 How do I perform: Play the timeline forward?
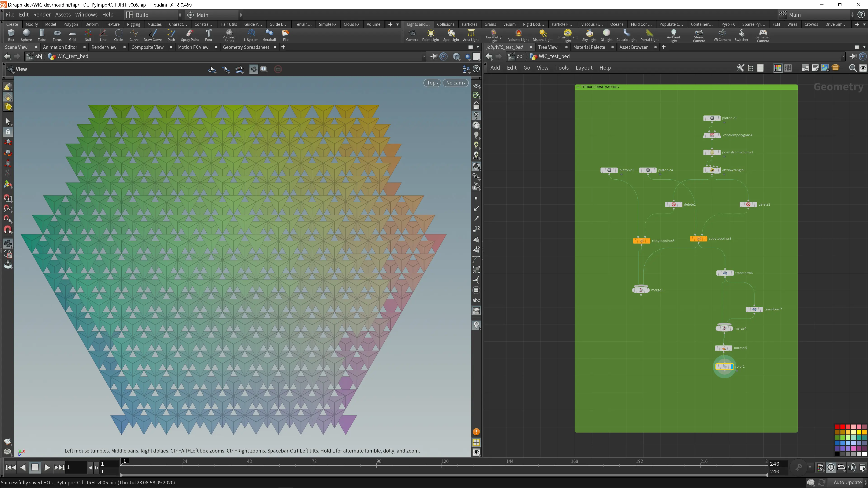(47, 467)
